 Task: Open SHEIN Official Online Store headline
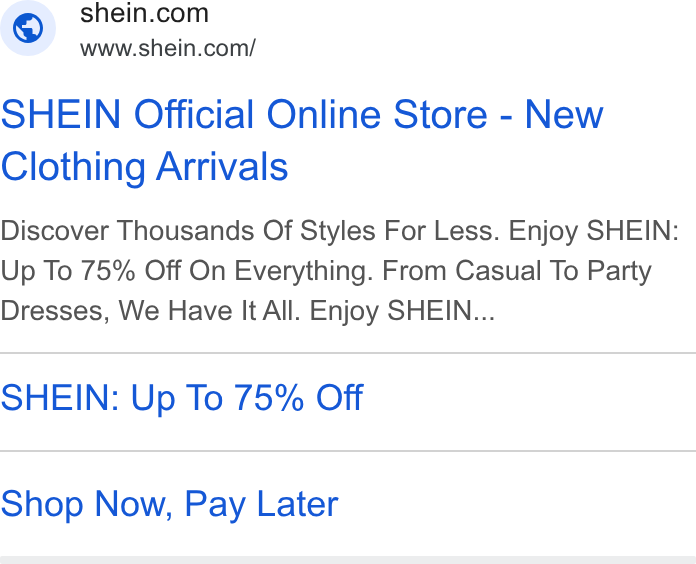302,140
